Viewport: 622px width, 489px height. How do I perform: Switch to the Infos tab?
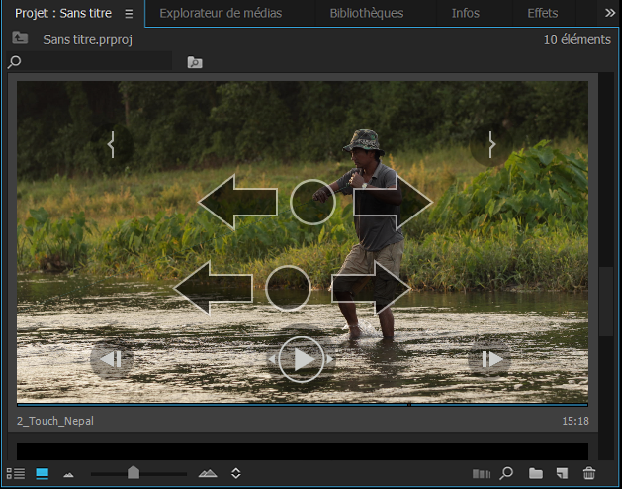pos(466,13)
